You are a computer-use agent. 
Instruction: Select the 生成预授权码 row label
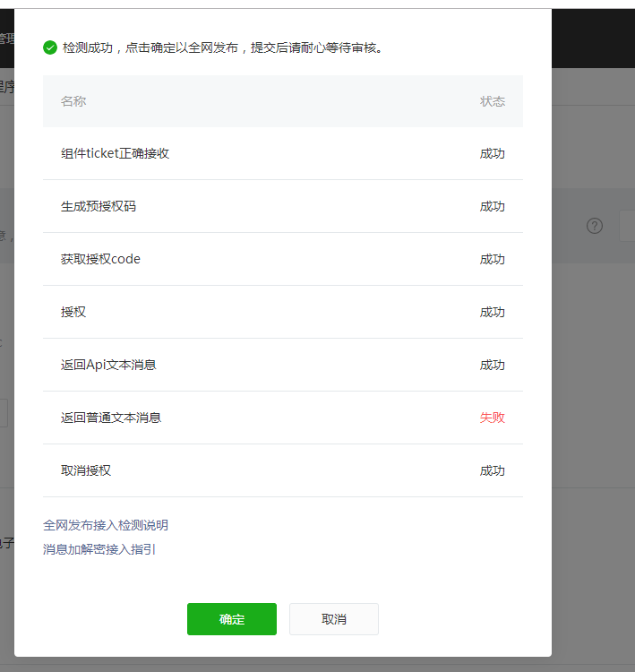point(99,206)
